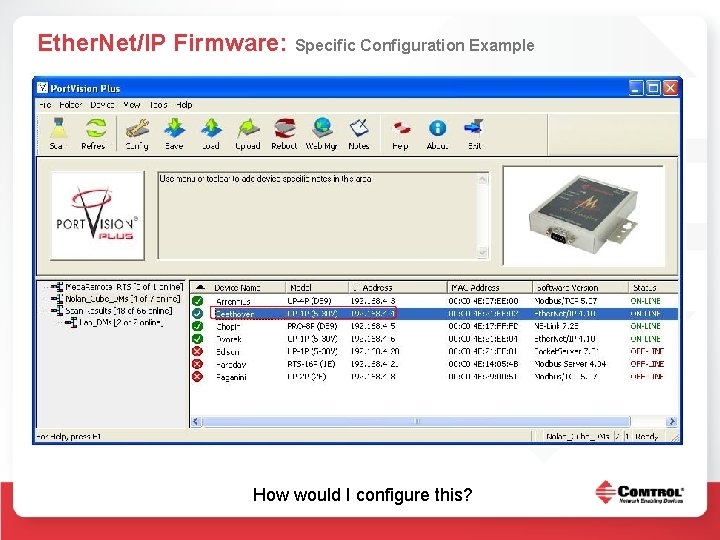
Task: Click the Reboot toolbar icon
Action: pyautogui.click(x=284, y=133)
